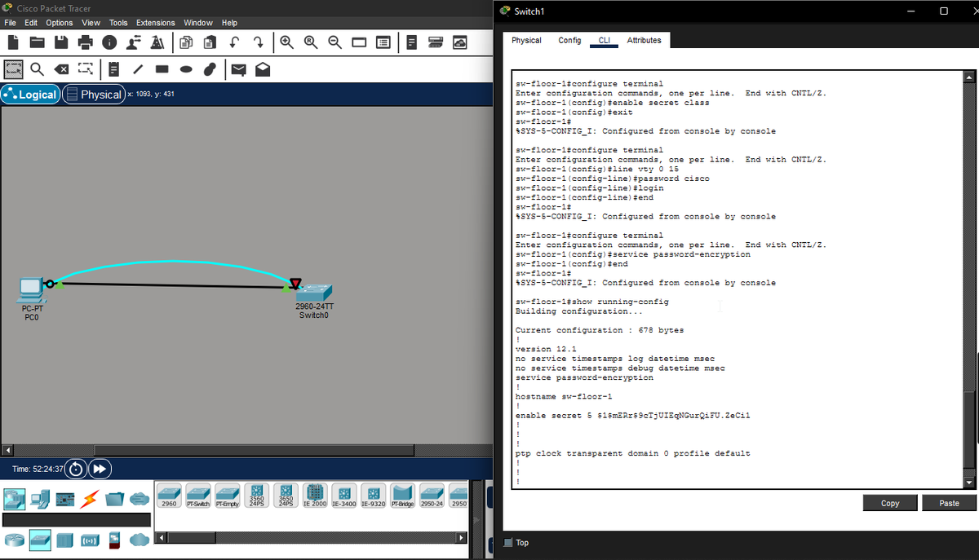
Task: Save the current network file
Action: pyautogui.click(x=61, y=42)
